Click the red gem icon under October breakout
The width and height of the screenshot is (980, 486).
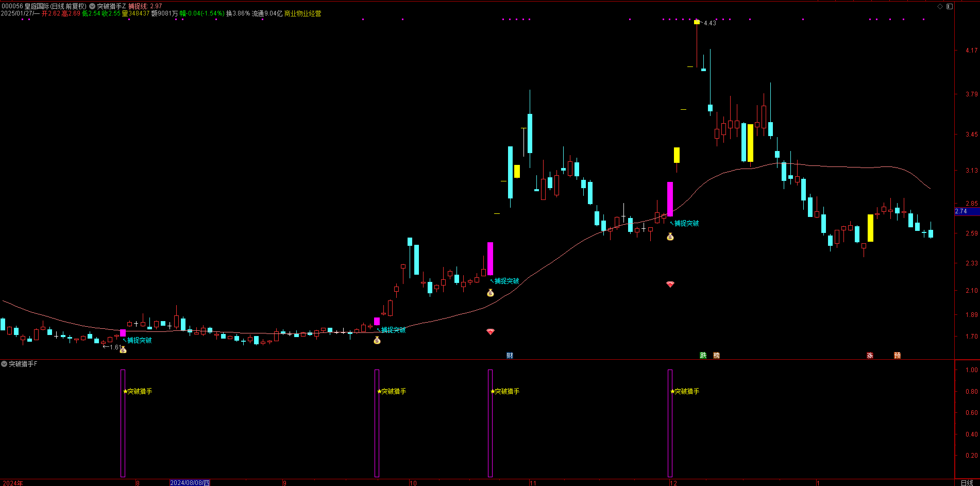(x=491, y=331)
